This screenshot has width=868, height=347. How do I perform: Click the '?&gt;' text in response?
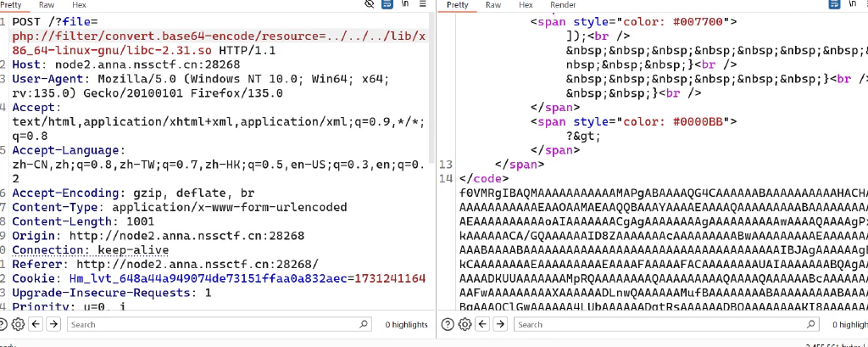pos(583,137)
